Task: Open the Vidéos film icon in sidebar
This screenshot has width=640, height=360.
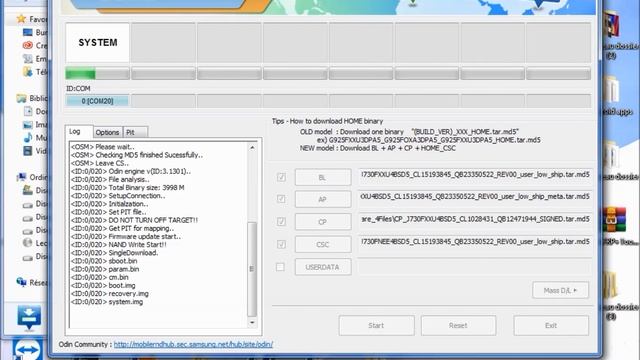Action: coord(28,151)
